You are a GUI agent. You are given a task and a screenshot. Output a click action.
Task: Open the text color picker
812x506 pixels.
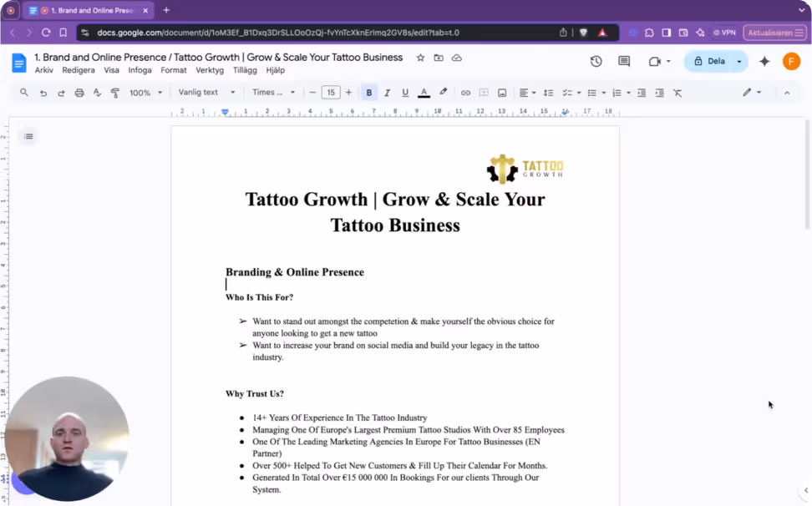[x=424, y=94]
